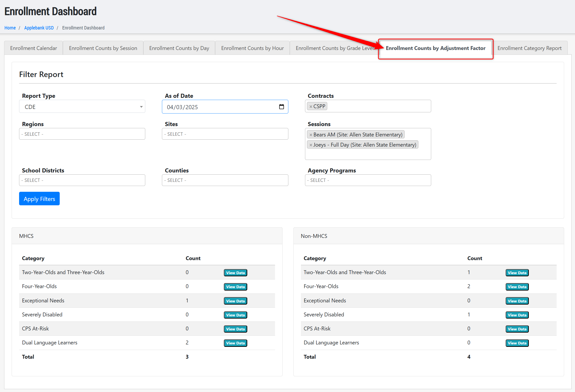Viewport: 575px width, 392px height.
Task: Open the Counties select box
Action: 225,180
